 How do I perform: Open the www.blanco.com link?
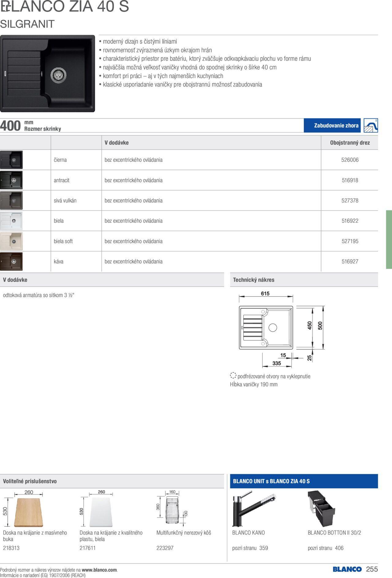(99, 570)
